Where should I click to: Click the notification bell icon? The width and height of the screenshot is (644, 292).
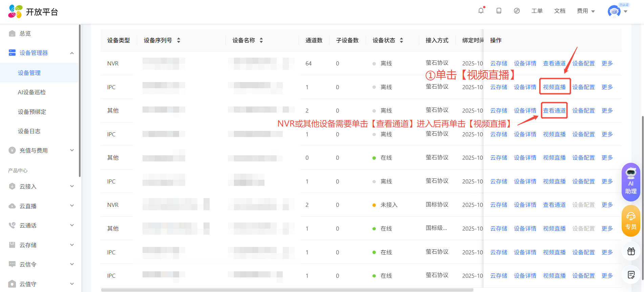point(481,11)
